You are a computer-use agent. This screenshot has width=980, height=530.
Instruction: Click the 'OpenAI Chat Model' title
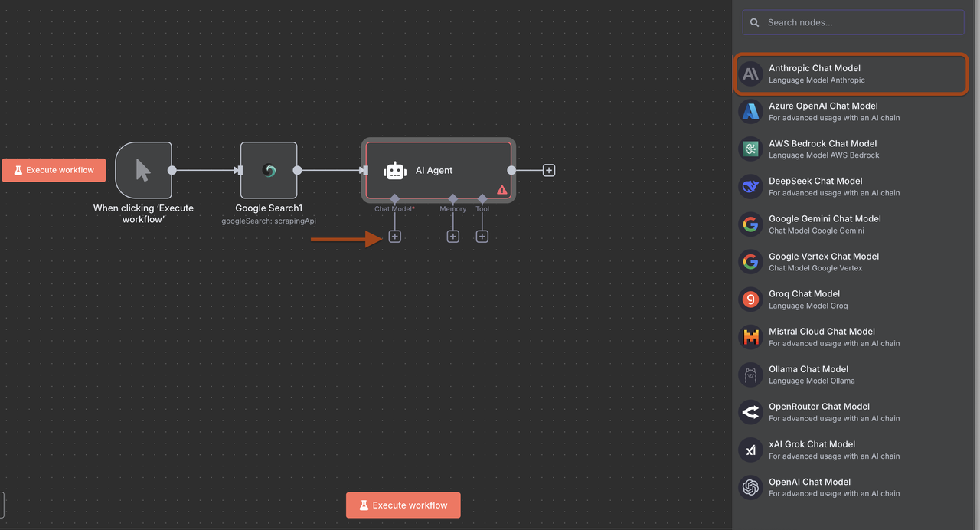click(809, 482)
